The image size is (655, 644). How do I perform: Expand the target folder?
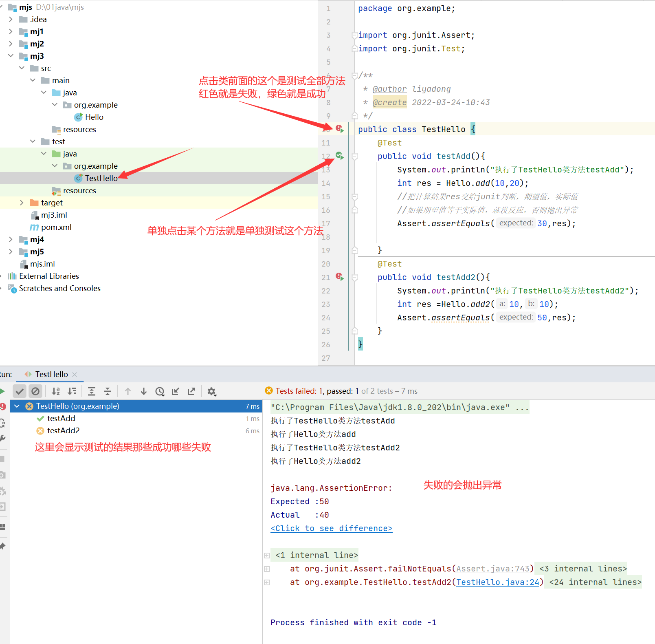[x=22, y=203]
